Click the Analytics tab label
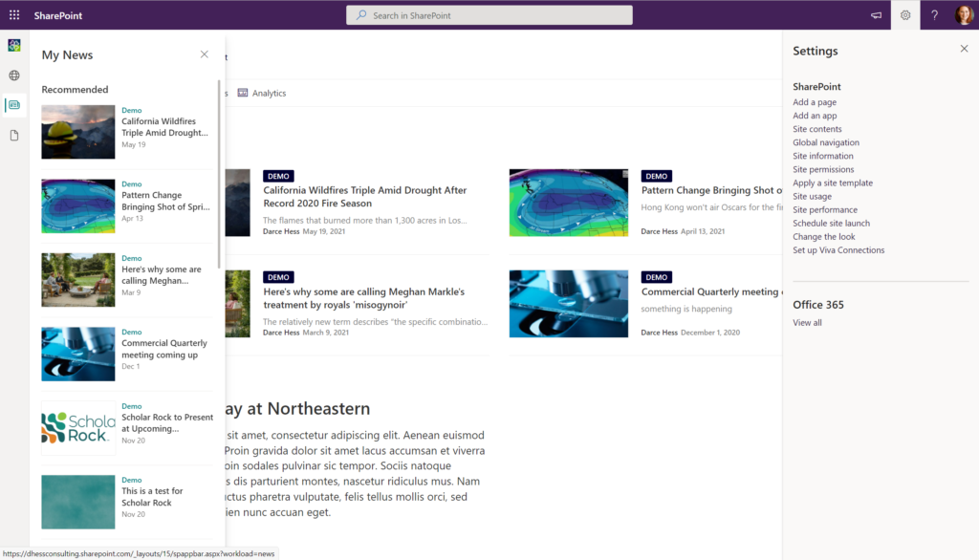979x560 pixels. 269,93
